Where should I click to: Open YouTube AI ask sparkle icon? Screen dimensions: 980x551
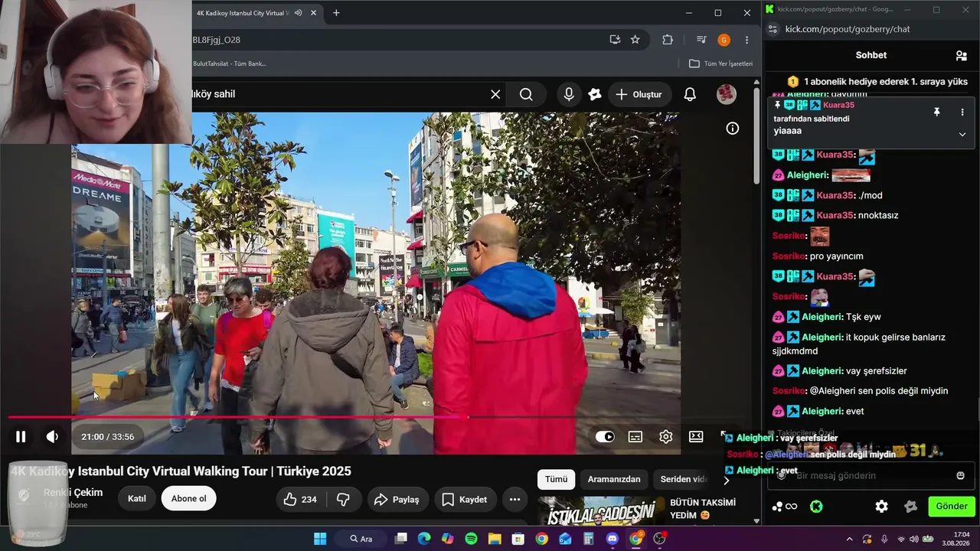(595, 94)
